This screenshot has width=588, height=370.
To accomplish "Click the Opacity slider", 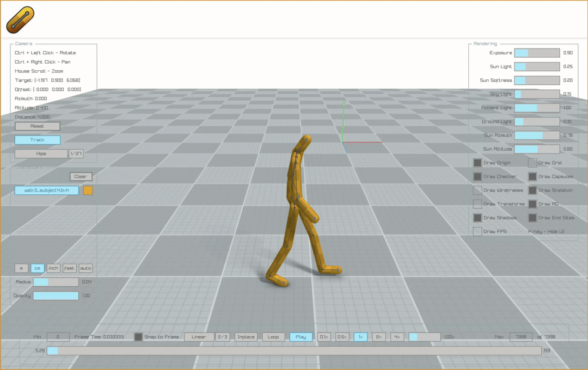I will 56,296.
